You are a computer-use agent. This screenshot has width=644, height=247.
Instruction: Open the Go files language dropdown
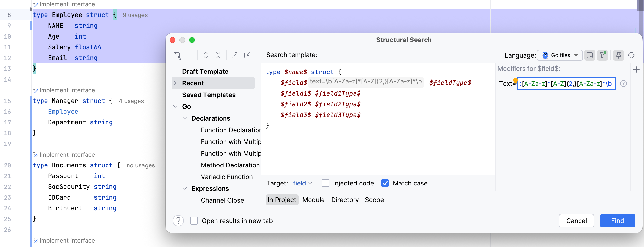(560, 55)
